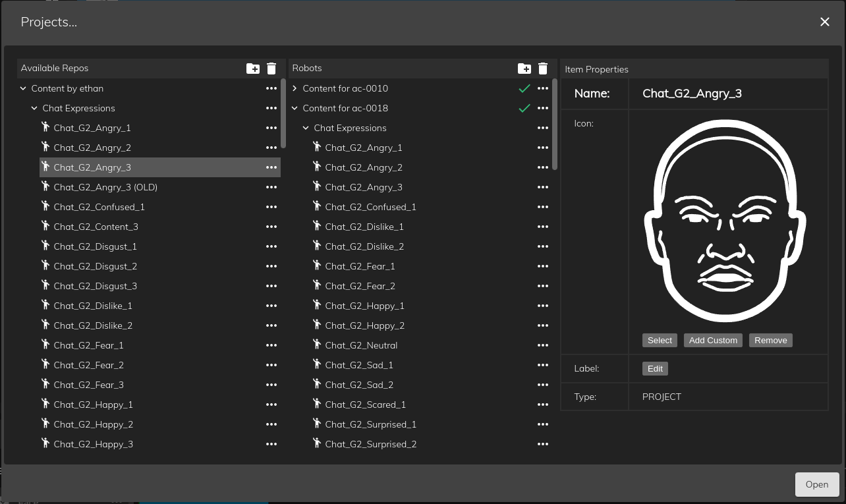
Task: Select Chat_G2_Fear_1 in Available Repos
Action: (160, 345)
